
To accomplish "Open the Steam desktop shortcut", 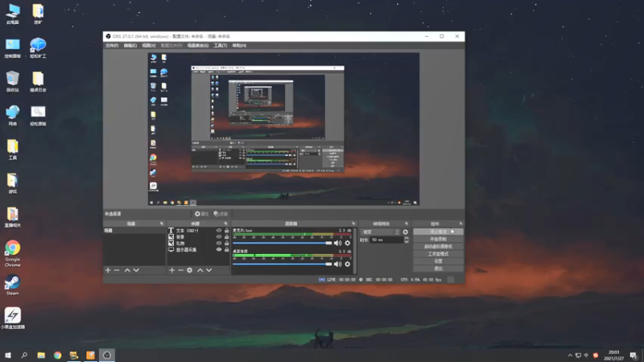I will pos(12,285).
